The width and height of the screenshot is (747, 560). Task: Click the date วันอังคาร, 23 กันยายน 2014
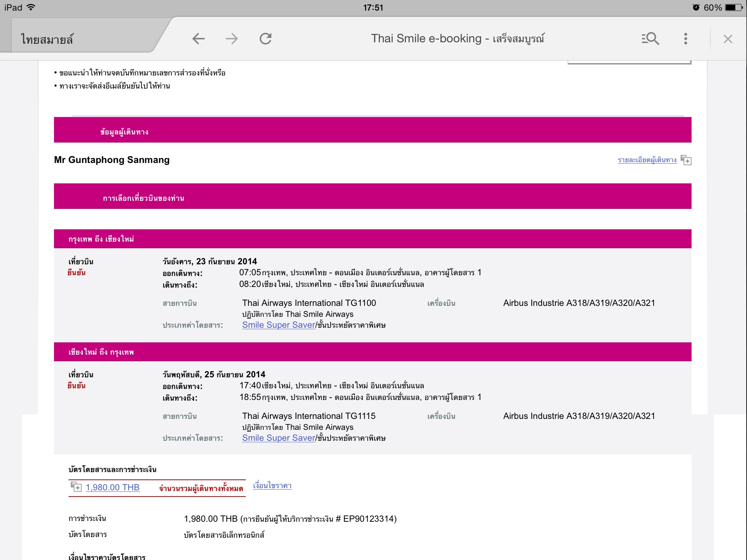(x=210, y=261)
